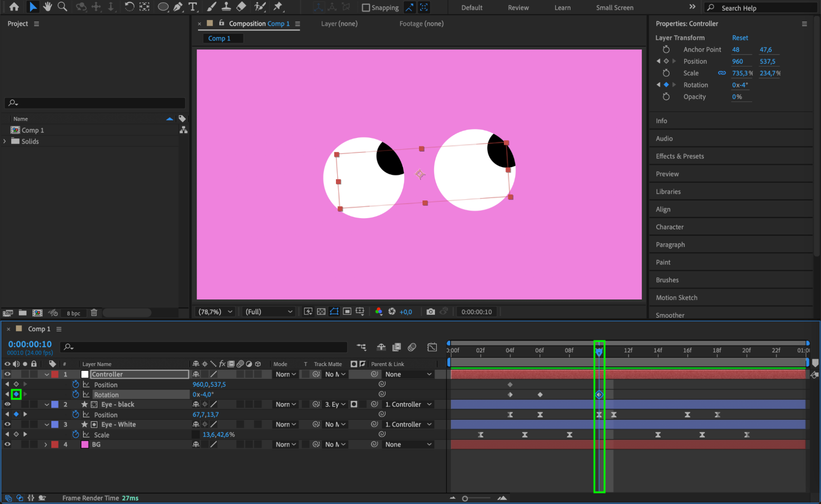Expand the BG layer properties
Screen dimensions: 821x504
(x=46, y=444)
